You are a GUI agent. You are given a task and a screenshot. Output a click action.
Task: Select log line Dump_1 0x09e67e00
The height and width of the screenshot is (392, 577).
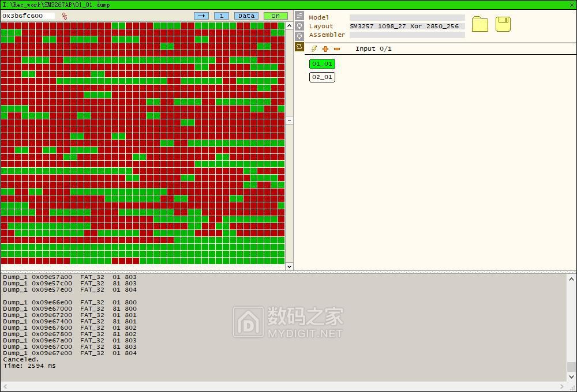click(x=70, y=353)
